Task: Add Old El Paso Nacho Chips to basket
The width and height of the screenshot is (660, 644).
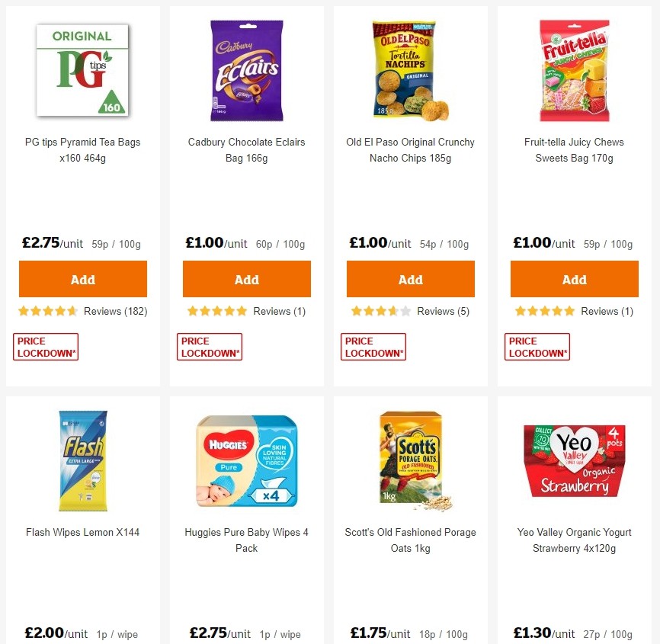Action: click(410, 278)
